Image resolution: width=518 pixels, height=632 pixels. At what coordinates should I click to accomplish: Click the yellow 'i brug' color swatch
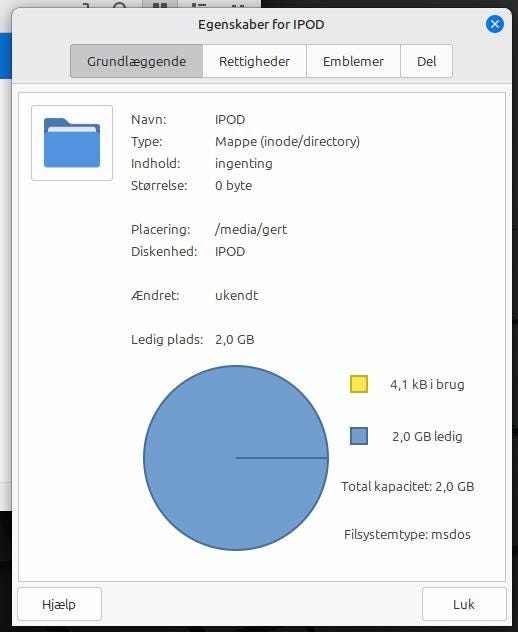pyautogui.click(x=359, y=384)
